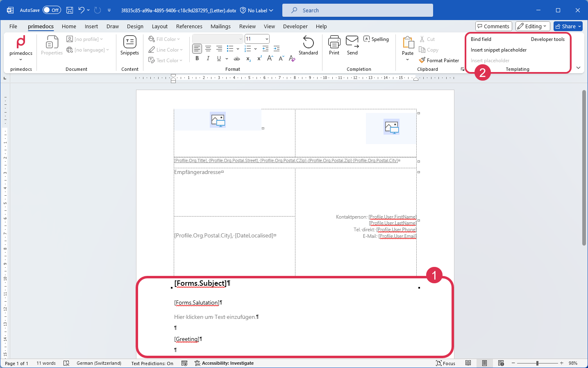Switch to the Home tab
This screenshot has width=588, height=368.
pyautogui.click(x=69, y=26)
